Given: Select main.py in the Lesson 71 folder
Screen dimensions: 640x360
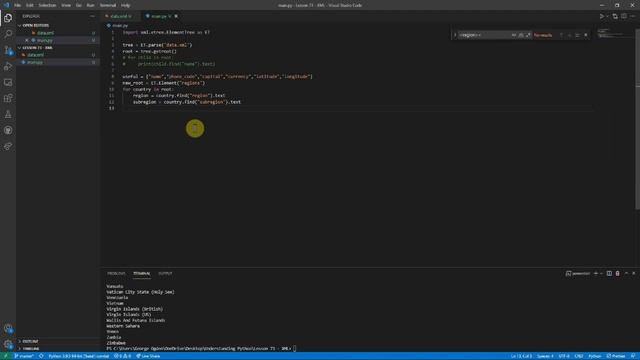Looking at the screenshot, I should click(57, 62).
